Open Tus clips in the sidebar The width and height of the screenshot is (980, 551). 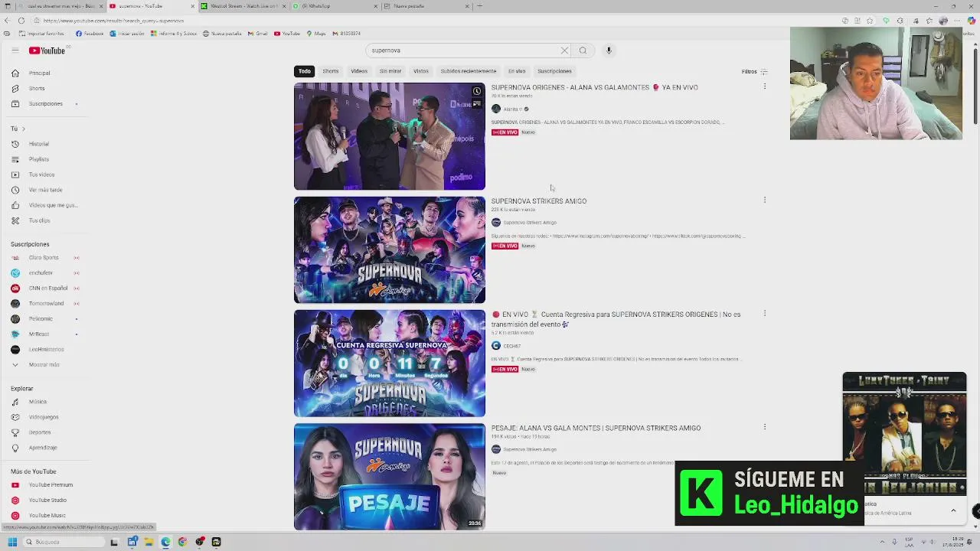click(46, 220)
